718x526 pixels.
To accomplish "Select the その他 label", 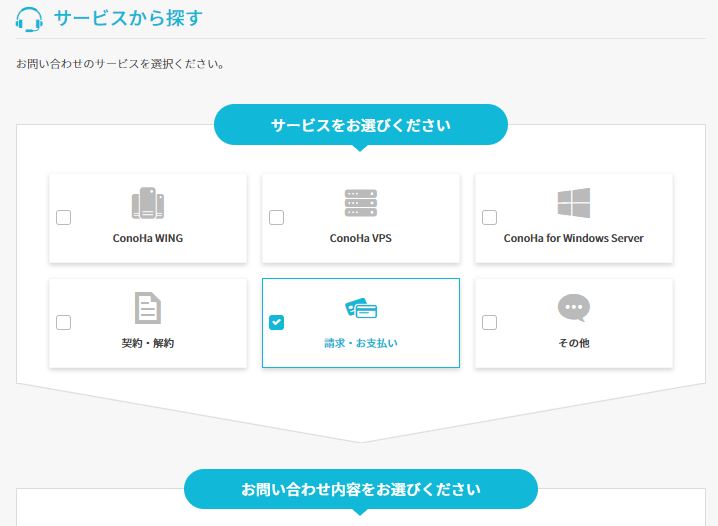I will (574, 343).
